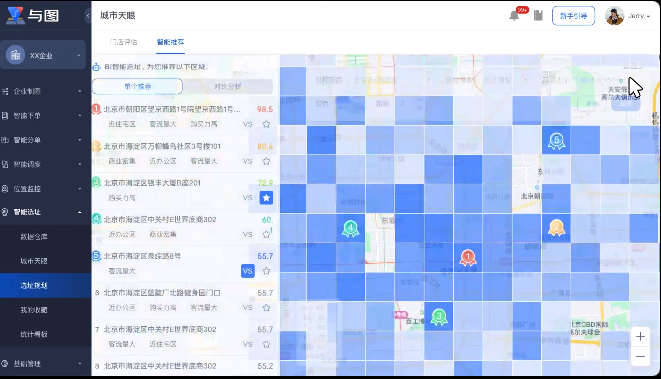661x379 pixels.
Task: Click the 企业制图 sidebar icon
Action: (5, 91)
